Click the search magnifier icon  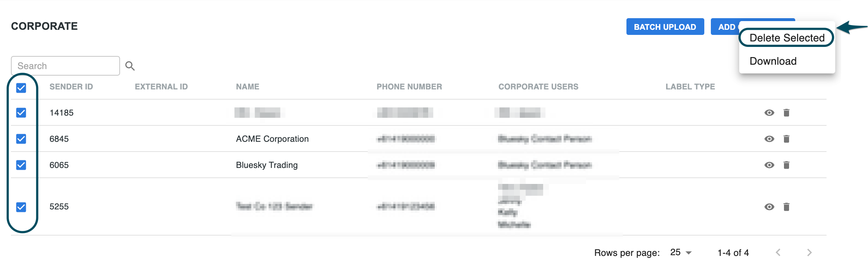130,66
